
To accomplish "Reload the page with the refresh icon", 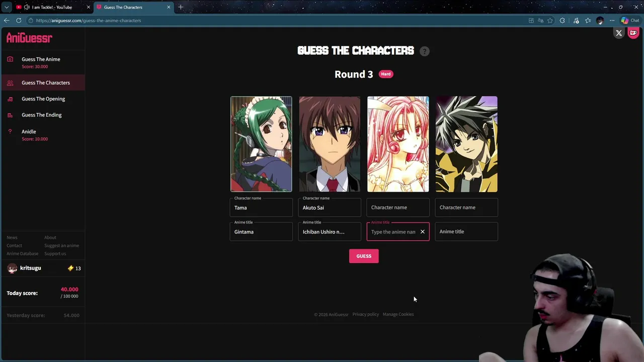I will (x=19, y=21).
